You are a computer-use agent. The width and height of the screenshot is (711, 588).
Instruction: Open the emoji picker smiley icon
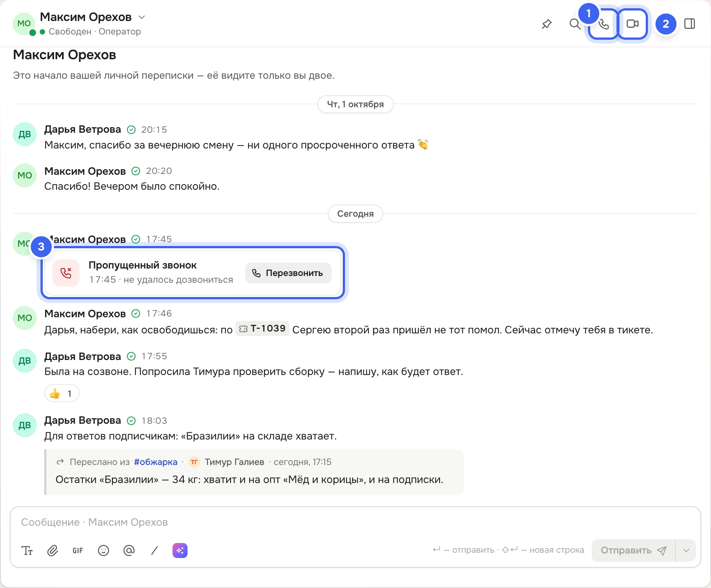(x=103, y=550)
